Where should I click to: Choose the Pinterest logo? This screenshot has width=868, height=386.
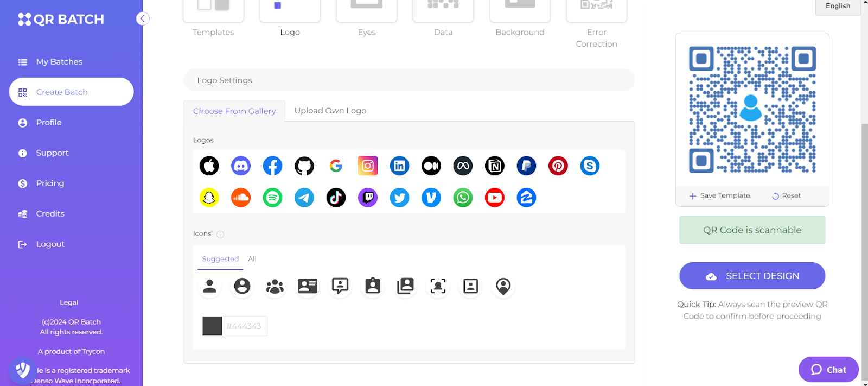point(558,166)
